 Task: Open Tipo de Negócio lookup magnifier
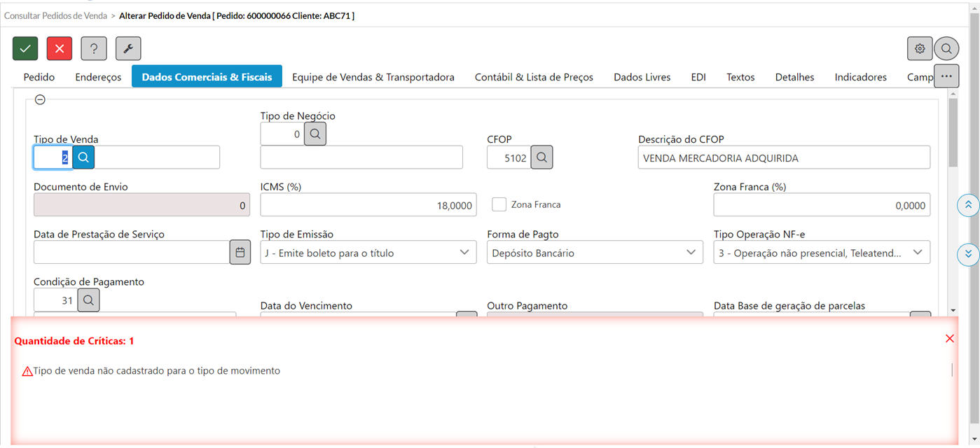coord(315,134)
